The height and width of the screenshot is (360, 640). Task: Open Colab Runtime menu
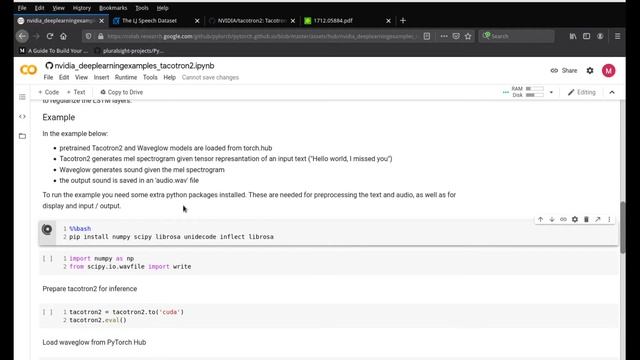pyautogui.click(x=126, y=78)
